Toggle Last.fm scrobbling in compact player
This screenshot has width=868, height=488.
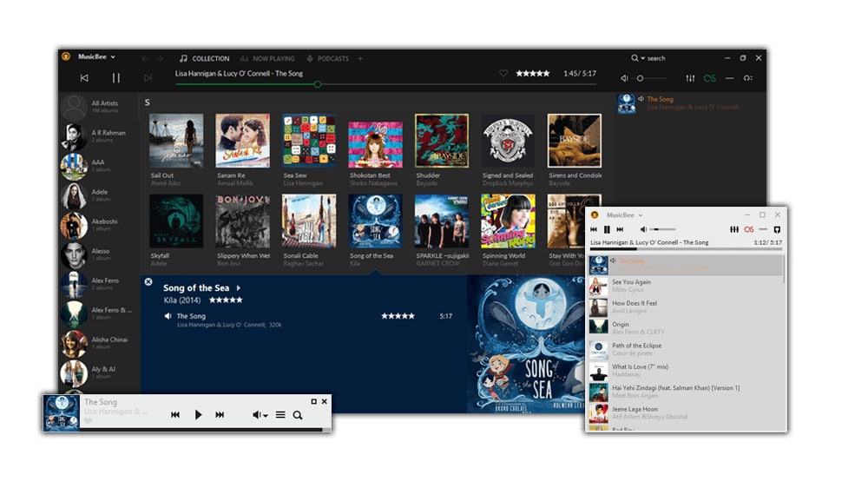pos(749,229)
